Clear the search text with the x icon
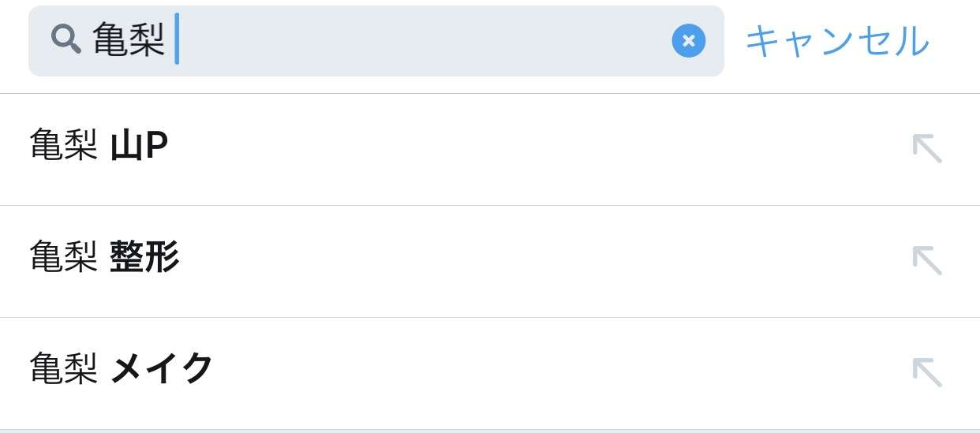Viewport: 980px width, 433px height. (688, 41)
